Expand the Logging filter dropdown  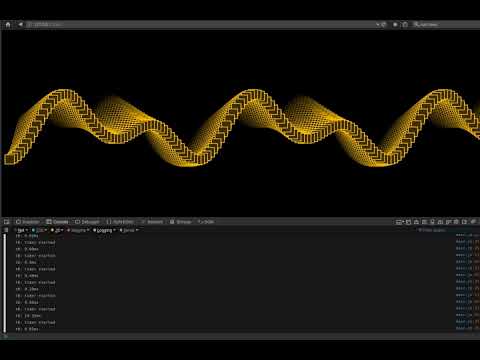pos(104,230)
